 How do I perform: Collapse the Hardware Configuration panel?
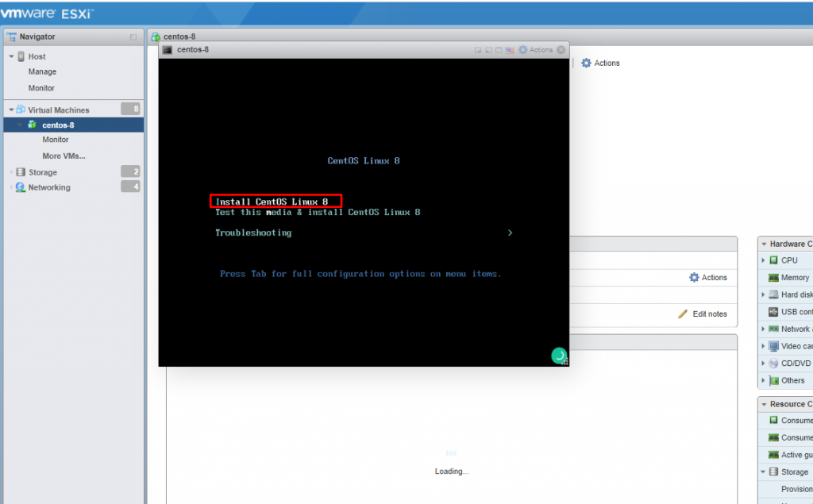(765, 243)
